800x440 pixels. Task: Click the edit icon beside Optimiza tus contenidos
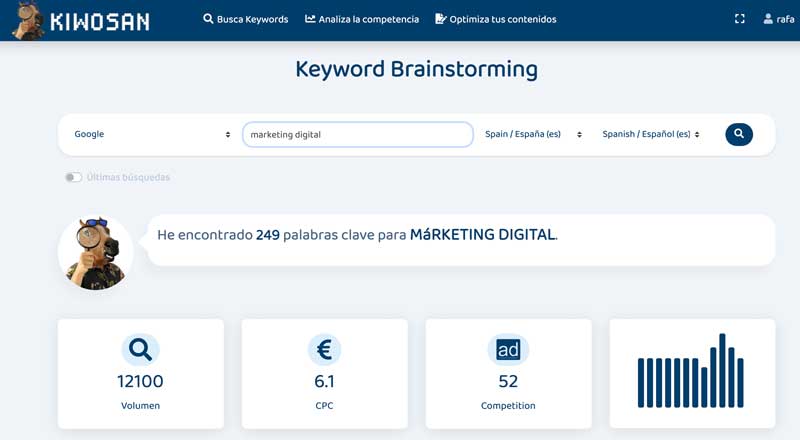click(440, 19)
